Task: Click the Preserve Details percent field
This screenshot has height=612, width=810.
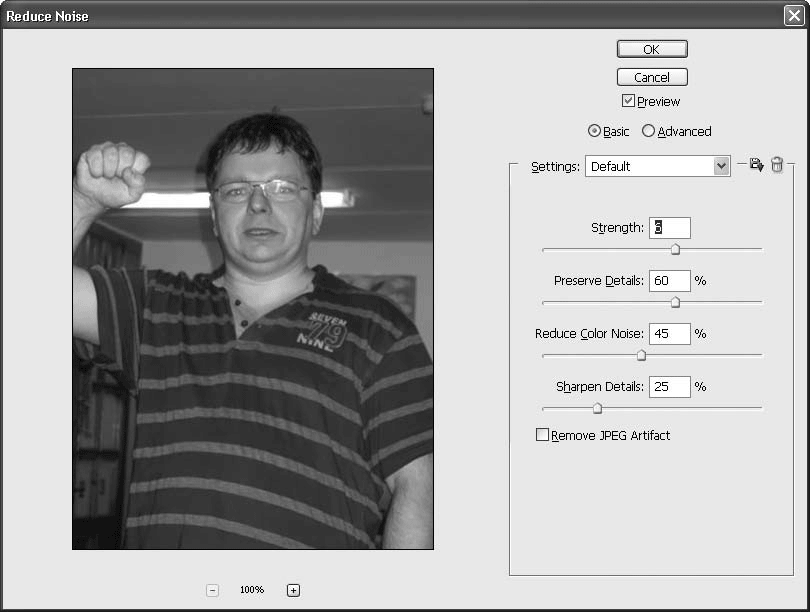Action: tap(669, 281)
